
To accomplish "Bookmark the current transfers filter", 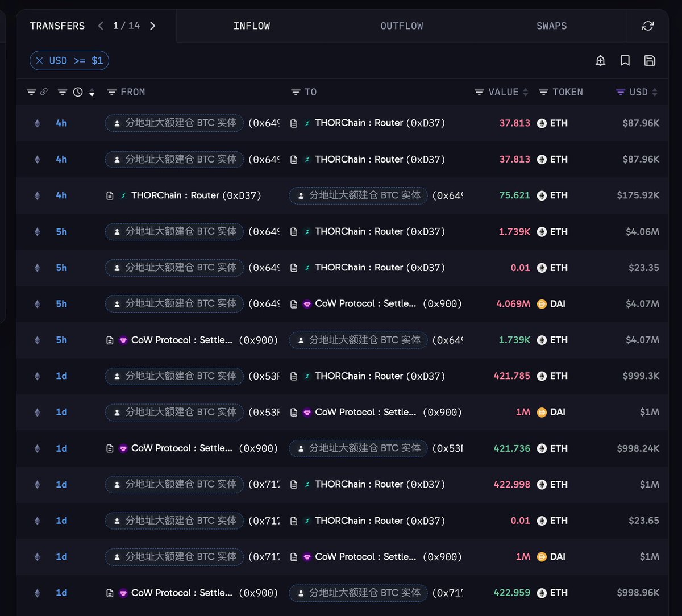I will (625, 61).
